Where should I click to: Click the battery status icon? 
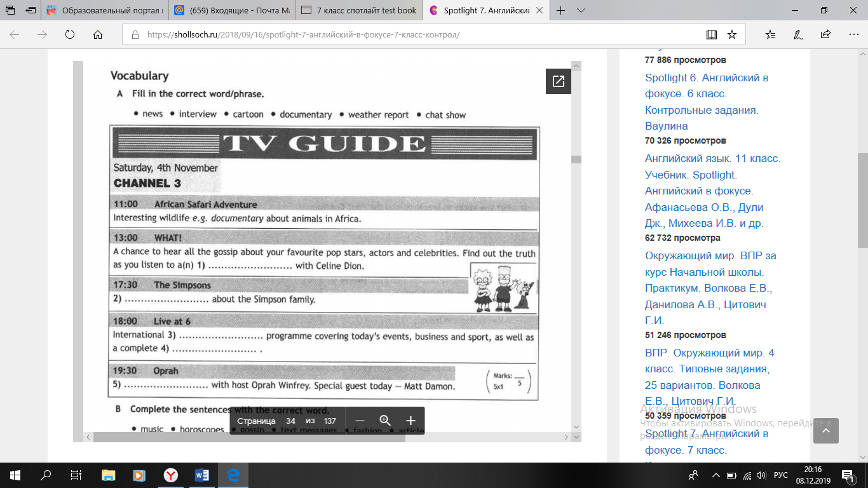pos(731,475)
